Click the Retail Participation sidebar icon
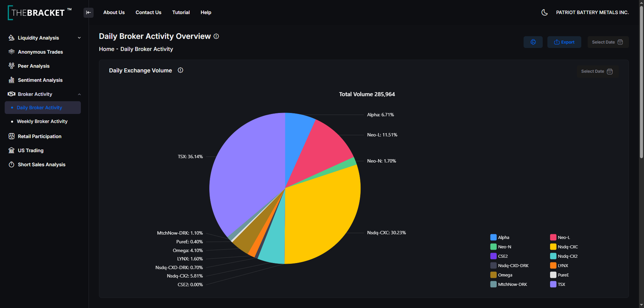The height and width of the screenshot is (308, 644). click(x=11, y=136)
